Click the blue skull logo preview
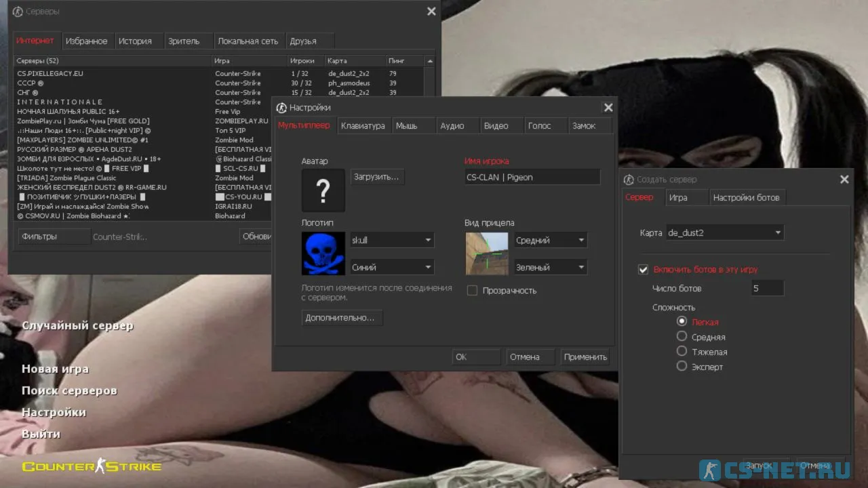 point(323,253)
